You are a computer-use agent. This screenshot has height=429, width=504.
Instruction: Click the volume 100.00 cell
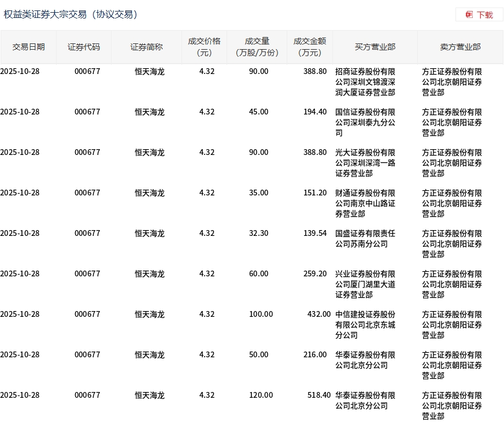point(261,314)
